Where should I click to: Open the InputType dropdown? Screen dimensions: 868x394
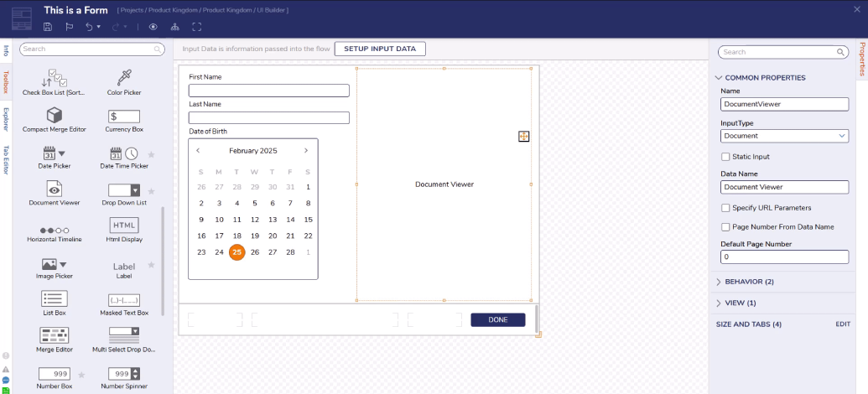click(784, 136)
